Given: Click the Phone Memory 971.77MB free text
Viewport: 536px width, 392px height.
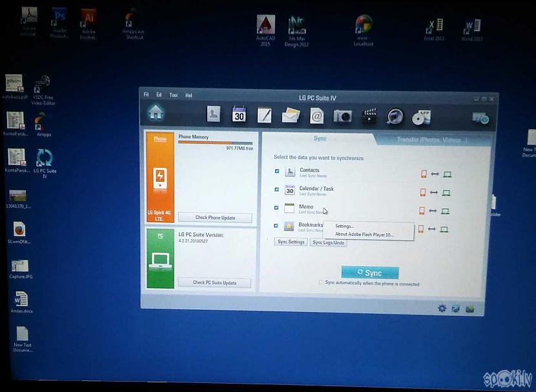Looking at the screenshot, I should (x=240, y=149).
